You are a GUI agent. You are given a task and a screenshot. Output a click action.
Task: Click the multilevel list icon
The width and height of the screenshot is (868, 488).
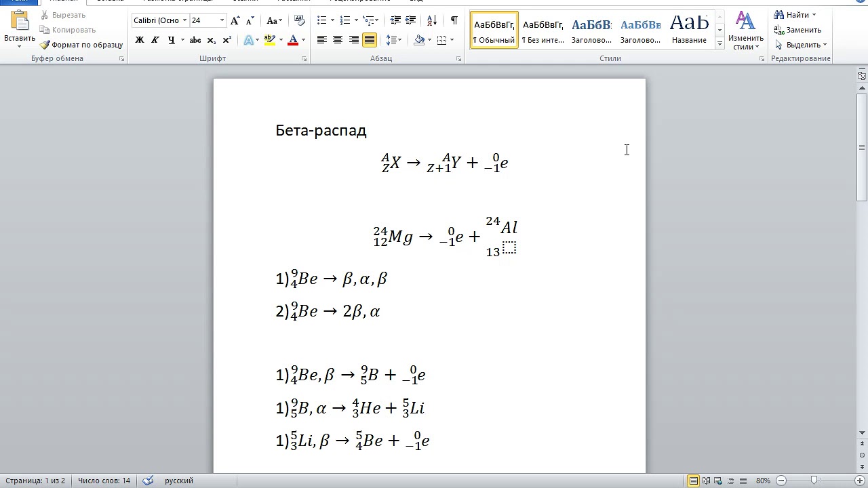(x=369, y=20)
